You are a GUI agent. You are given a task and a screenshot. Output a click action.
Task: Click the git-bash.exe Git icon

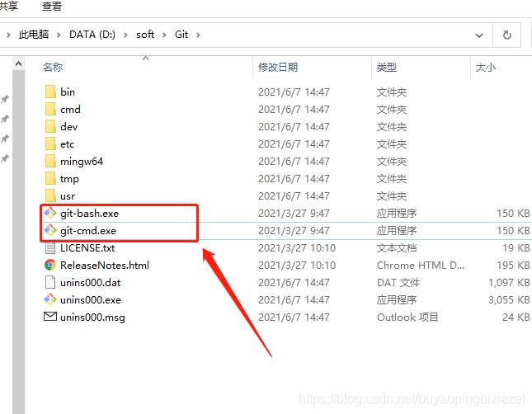pyautogui.click(x=50, y=213)
